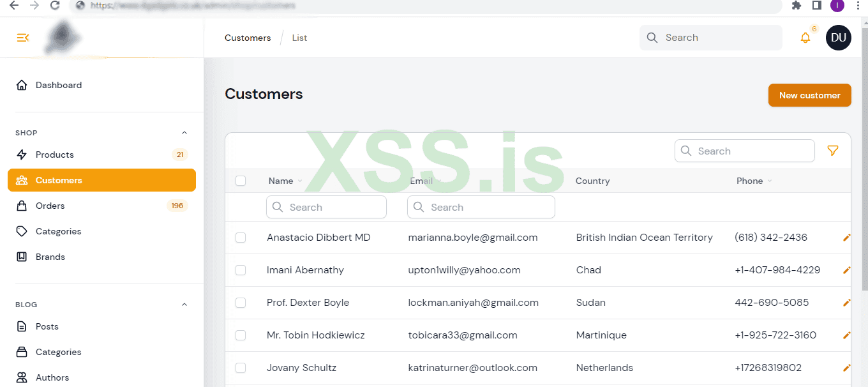Click the Name column search filter
This screenshot has height=387, width=868.
(326, 207)
